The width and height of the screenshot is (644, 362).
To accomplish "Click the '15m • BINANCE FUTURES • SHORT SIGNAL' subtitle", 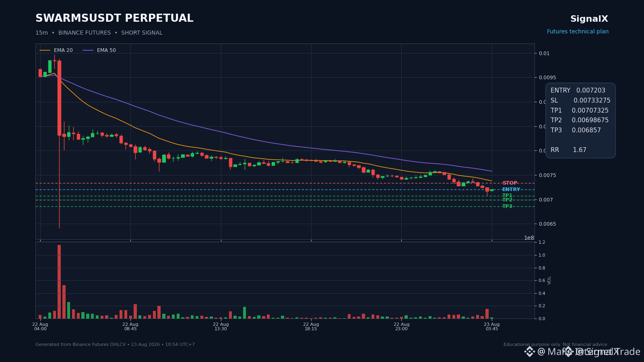I will coord(99,33).
